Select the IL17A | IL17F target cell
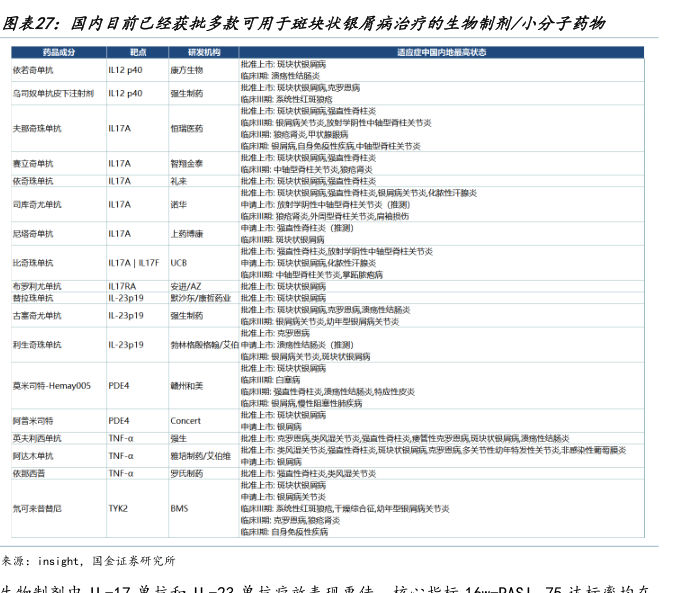 tap(133, 262)
